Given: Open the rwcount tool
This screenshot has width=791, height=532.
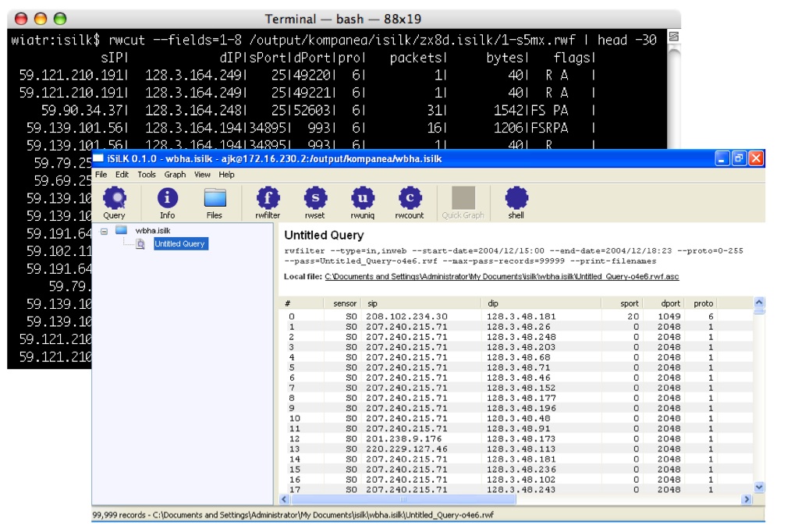Looking at the screenshot, I should [x=410, y=200].
